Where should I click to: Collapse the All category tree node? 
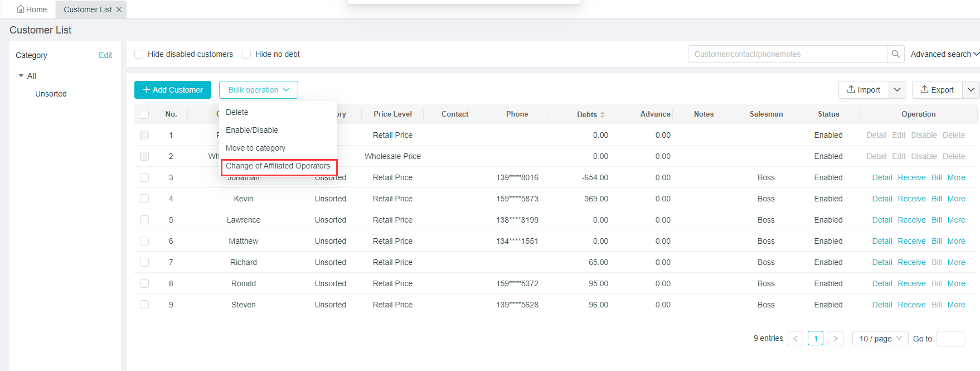(21, 76)
